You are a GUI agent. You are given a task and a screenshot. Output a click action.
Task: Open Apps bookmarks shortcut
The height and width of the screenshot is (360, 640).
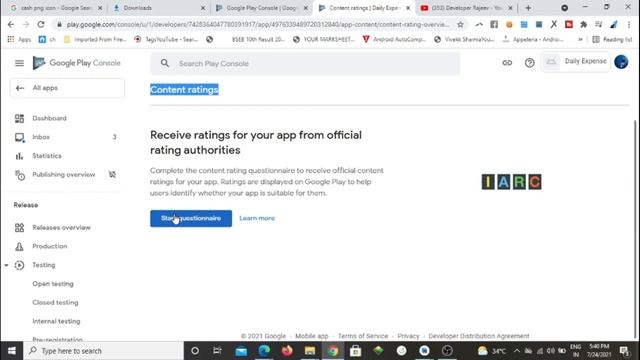19,40
